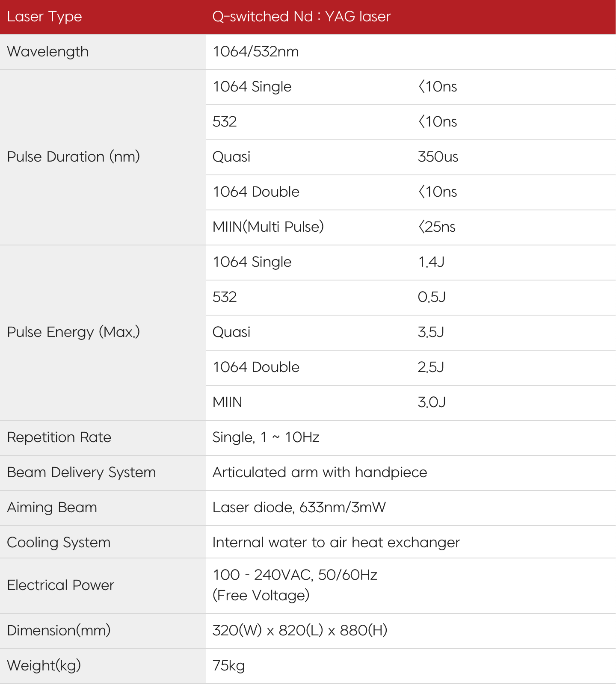
Task: Click the 1.4J pulse energy value
Action: (x=431, y=262)
